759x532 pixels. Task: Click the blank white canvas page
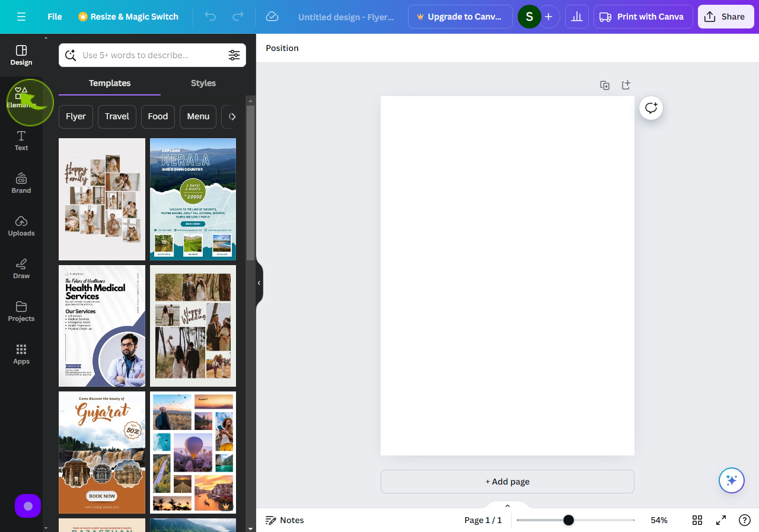click(508, 276)
